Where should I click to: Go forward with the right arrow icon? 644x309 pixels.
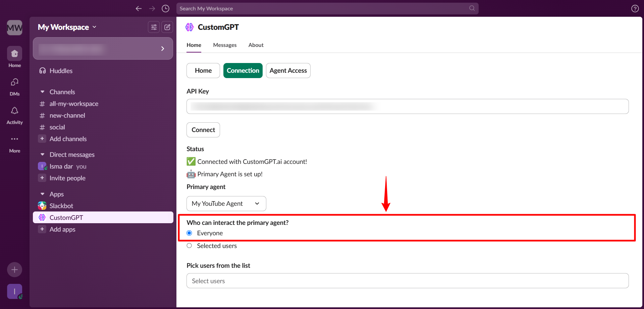click(152, 8)
